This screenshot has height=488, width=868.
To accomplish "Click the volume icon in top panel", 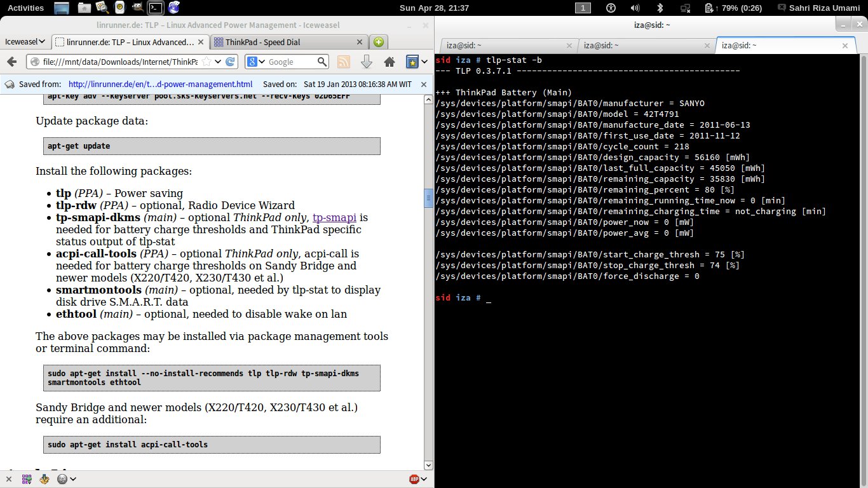I will click(634, 8).
